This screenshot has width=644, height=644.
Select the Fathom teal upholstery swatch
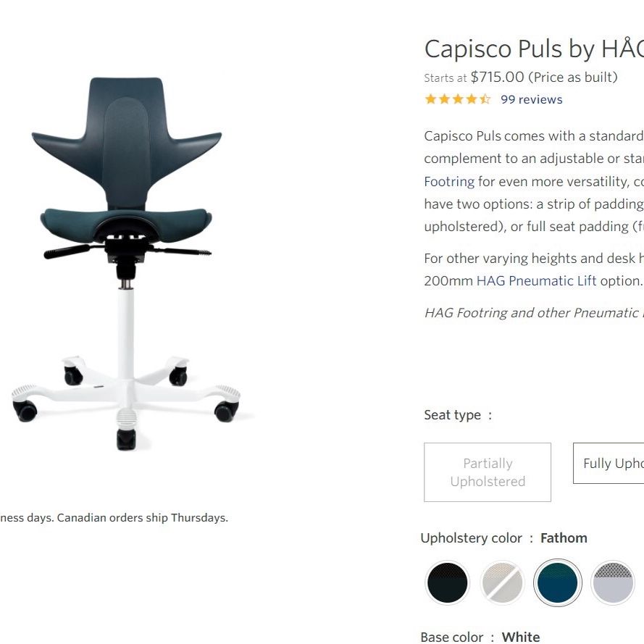click(x=557, y=582)
